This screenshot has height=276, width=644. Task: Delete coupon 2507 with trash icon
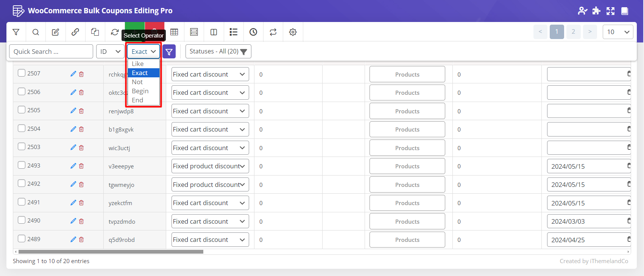(81, 74)
